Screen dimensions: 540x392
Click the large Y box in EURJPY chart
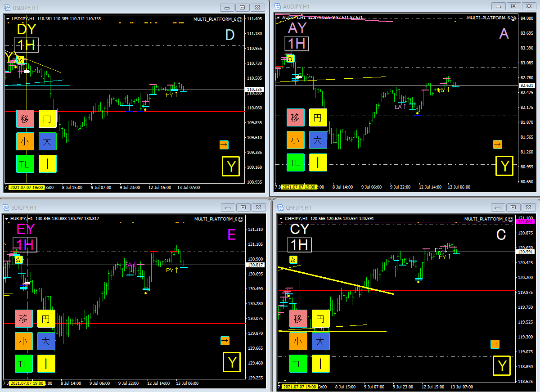click(x=232, y=362)
